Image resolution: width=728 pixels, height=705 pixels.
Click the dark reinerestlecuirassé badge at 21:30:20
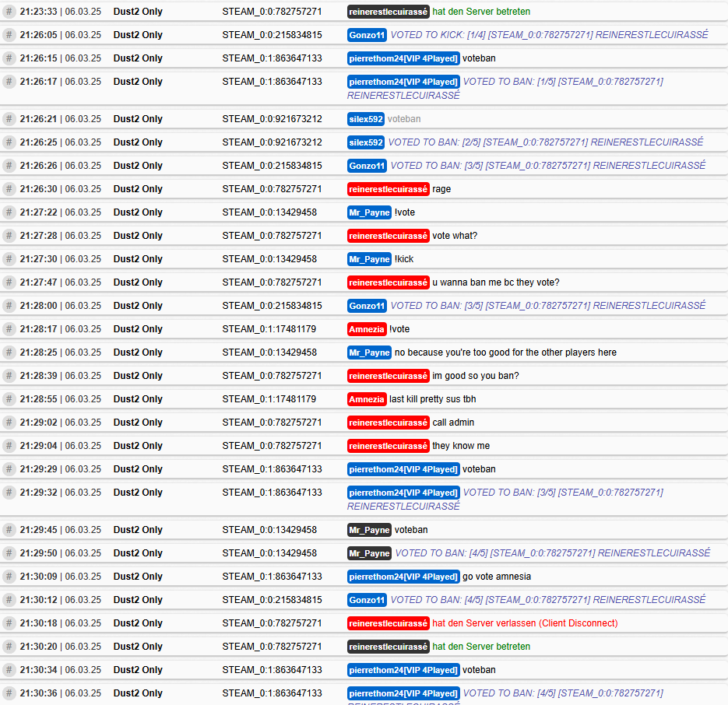[388, 647]
